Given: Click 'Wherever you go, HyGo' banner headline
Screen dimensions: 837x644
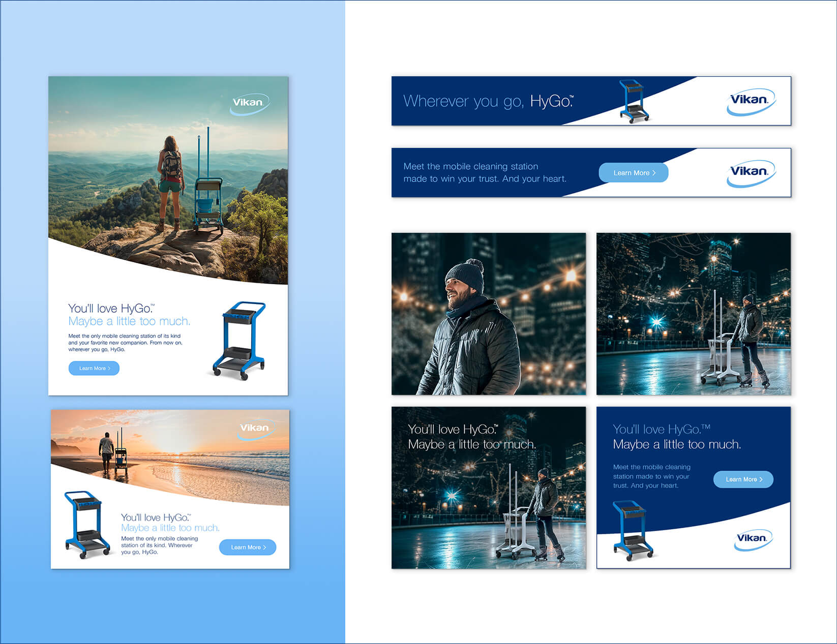Looking at the screenshot, I should (488, 101).
